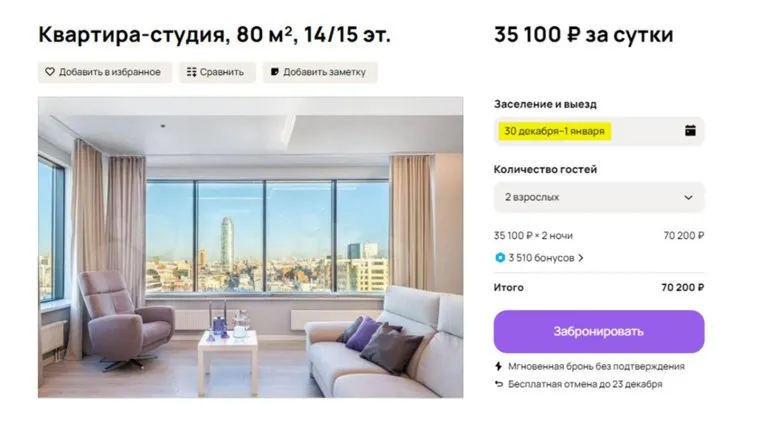Click the '35 100 ₽ × 2 ночи' price line
The width and height of the screenshot is (760, 423).
coord(533,236)
